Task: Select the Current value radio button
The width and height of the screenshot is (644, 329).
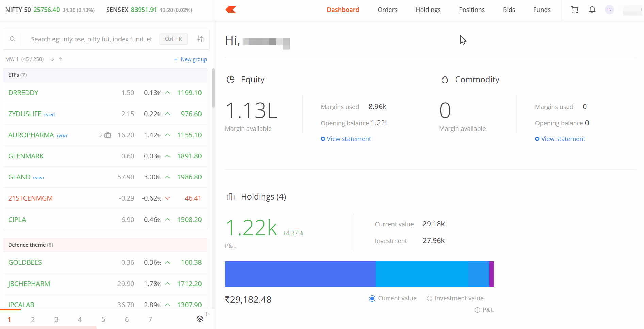Action: (x=372, y=298)
